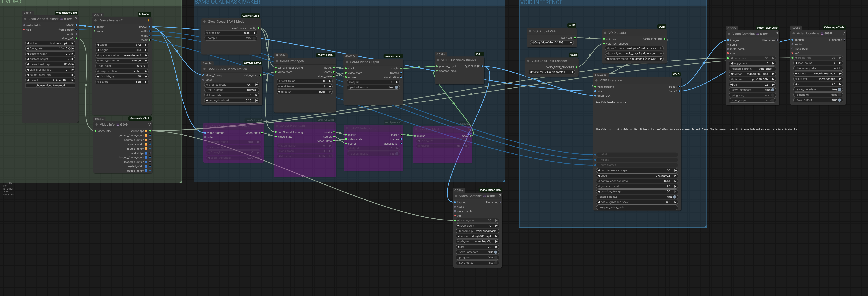
Task: Open control after generate dropdown showing fixed
Action: tap(637, 181)
